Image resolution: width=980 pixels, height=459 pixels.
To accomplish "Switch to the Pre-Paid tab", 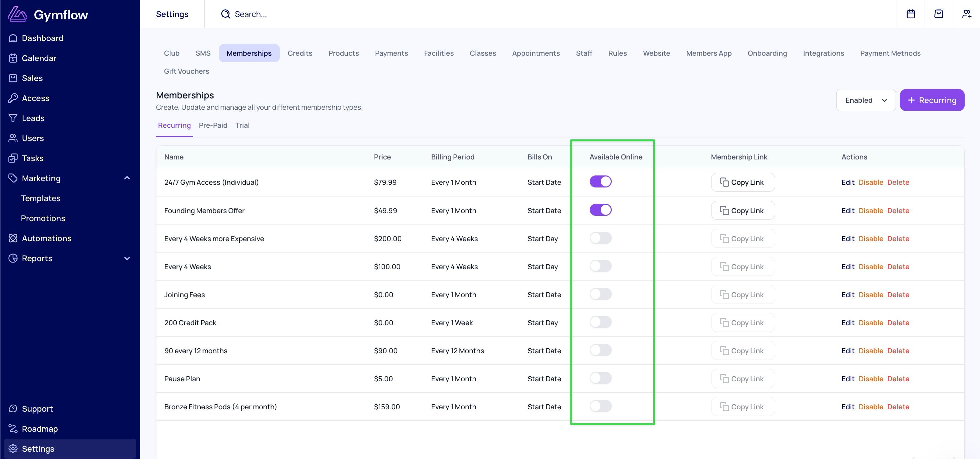I will point(213,125).
